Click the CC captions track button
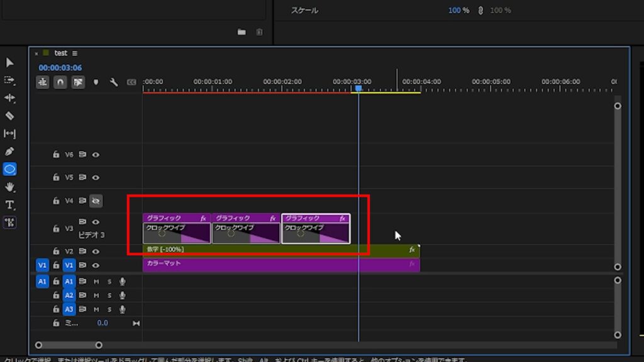Viewport: 644px width, 362px height. coord(131,82)
